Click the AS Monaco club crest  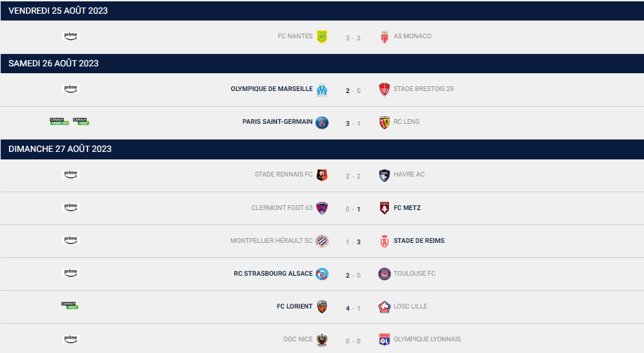pos(384,37)
